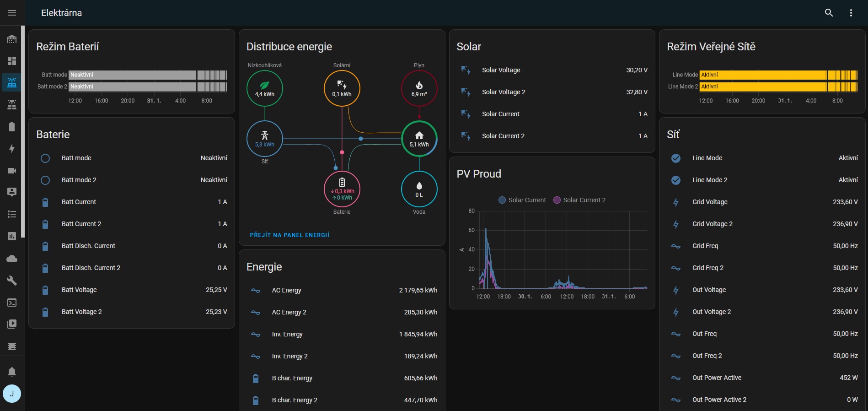Click the low-carbon leaf circle 4,4 kWh

265,88
